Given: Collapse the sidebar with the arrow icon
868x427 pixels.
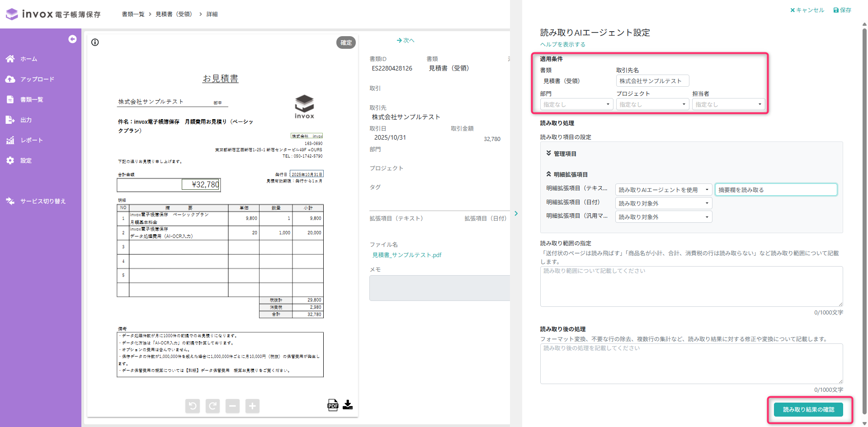Looking at the screenshot, I should tap(72, 39).
